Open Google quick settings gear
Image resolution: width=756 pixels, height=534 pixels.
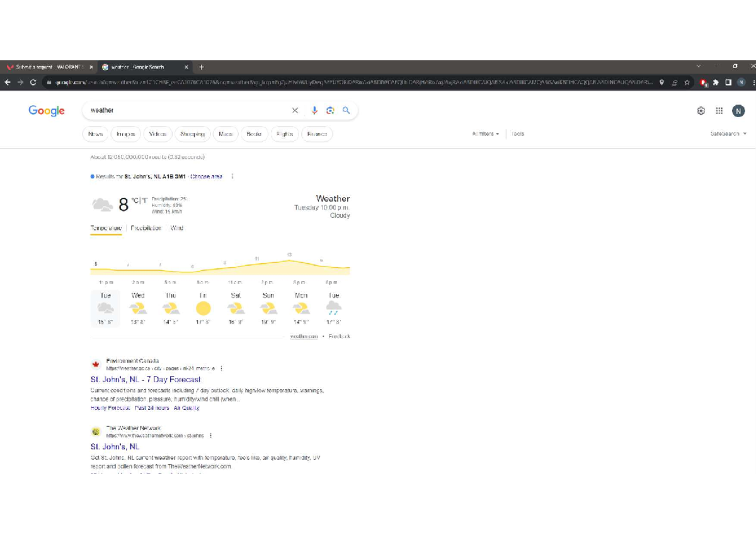point(701,111)
